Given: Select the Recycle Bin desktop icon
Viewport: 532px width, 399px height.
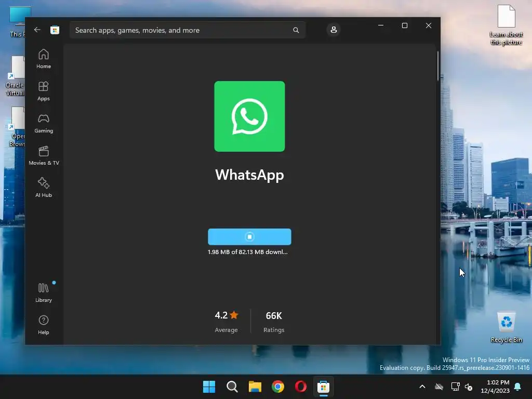Looking at the screenshot, I should click(x=506, y=328).
